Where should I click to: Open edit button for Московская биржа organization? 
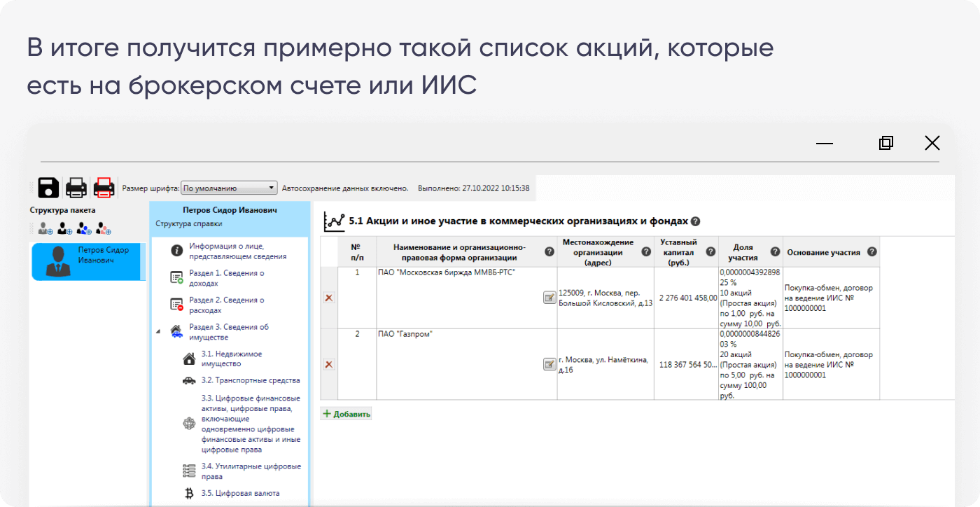pyautogui.click(x=549, y=298)
